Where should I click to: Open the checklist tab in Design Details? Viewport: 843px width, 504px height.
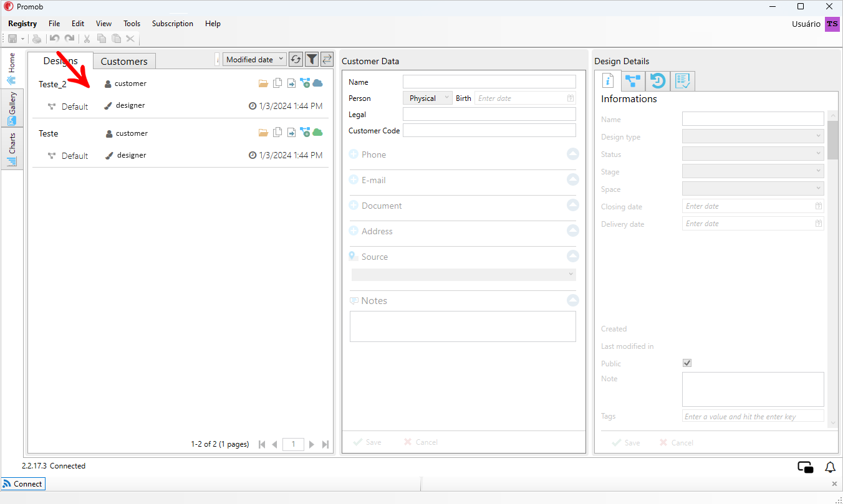pos(683,81)
